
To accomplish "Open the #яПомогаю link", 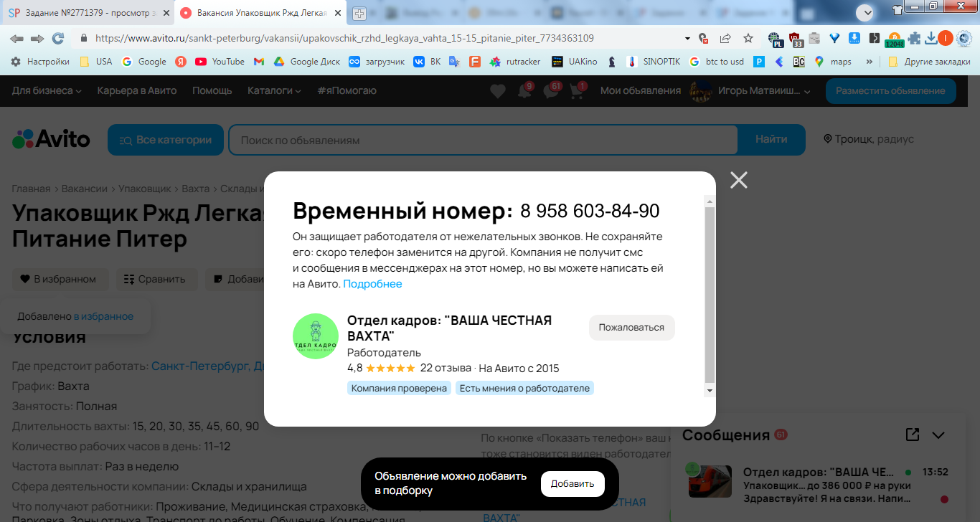I will pos(347,91).
